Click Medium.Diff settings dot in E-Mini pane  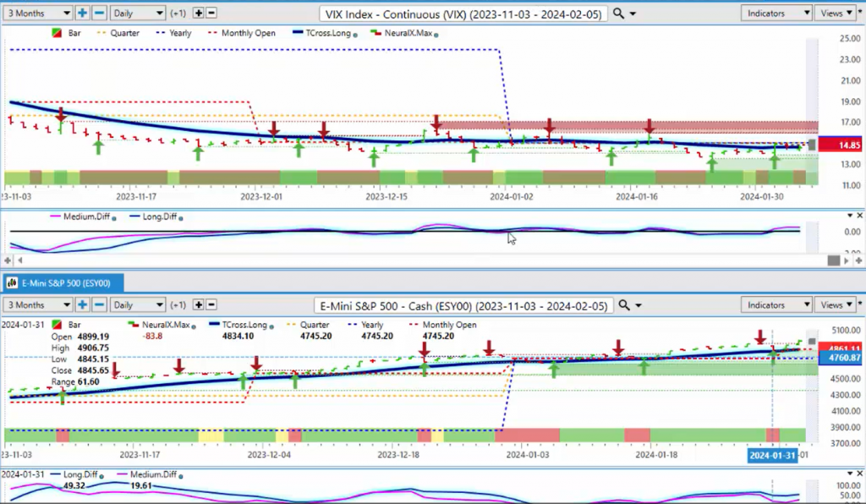(x=181, y=476)
